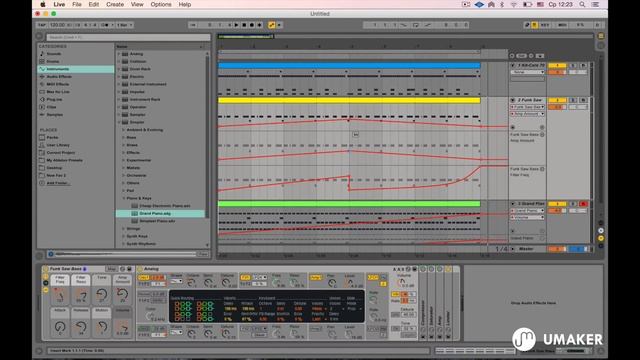This screenshot has width=640, height=360.
Task: Expand the Drum Rack folder
Action: pyautogui.click(x=119, y=69)
